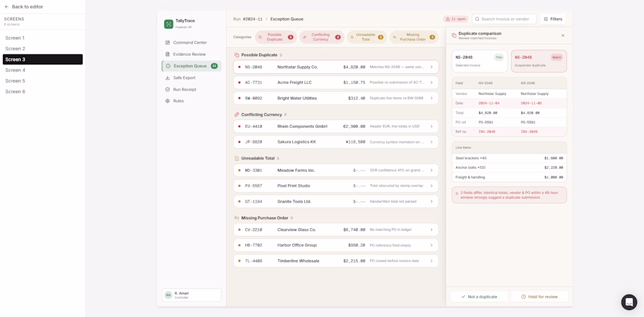Screen dimensions: 644x317
Task: Open R. Amari user profile card
Action: click(x=191, y=295)
